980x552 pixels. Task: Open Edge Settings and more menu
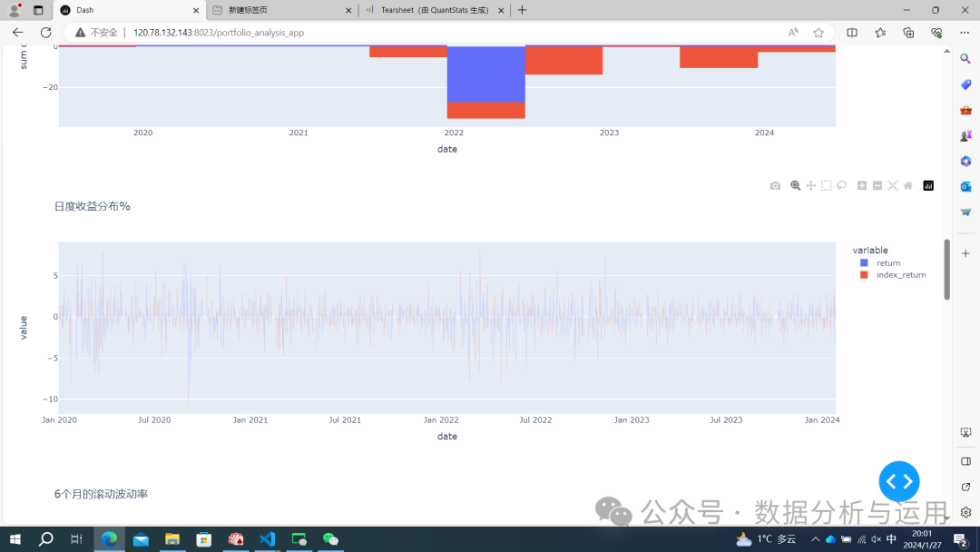click(x=965, y=33)
